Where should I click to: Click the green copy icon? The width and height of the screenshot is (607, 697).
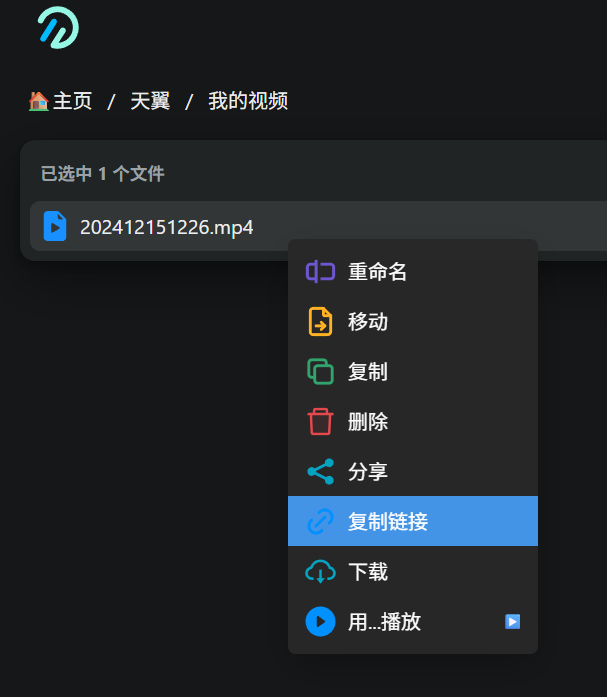(320, 372)
